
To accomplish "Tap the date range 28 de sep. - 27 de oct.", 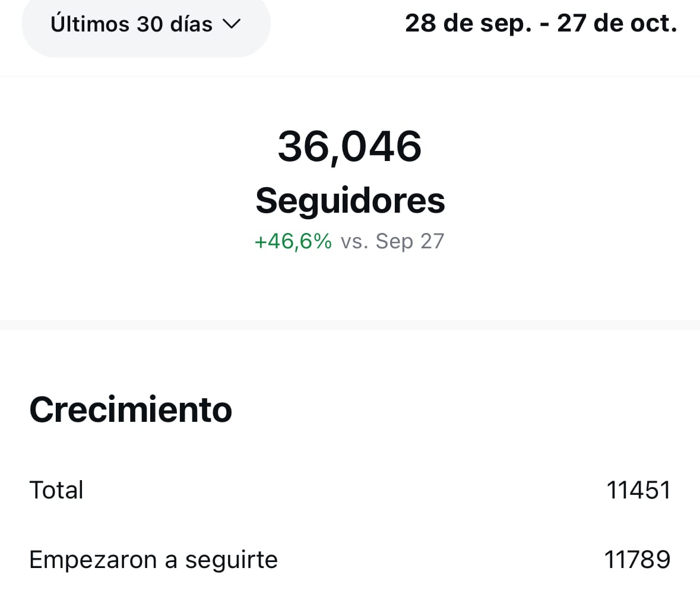I will 540,24.
